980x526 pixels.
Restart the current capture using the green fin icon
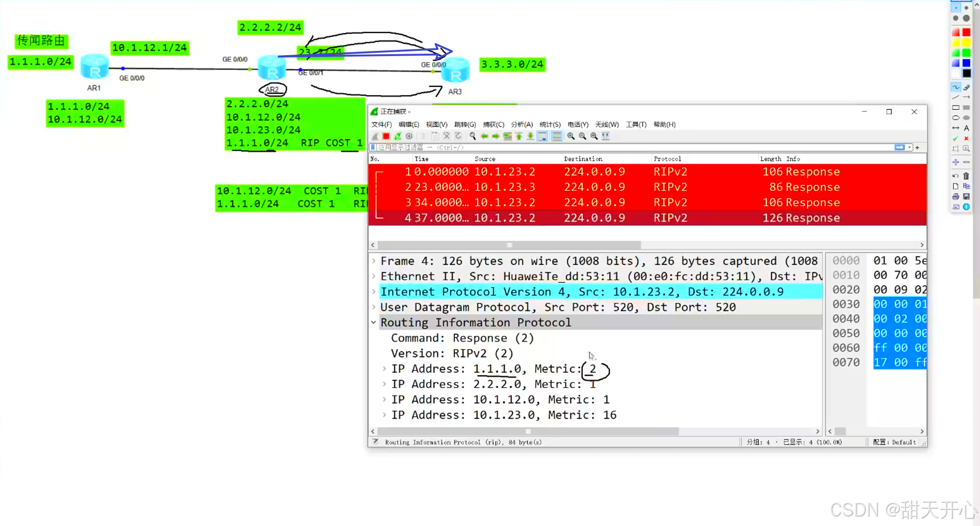(x=397, y=136)
